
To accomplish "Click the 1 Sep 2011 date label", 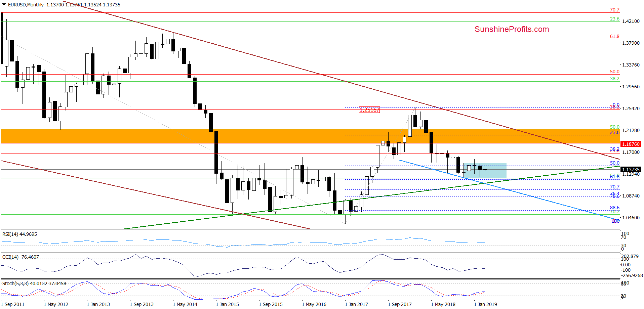I will coord(13,304).
